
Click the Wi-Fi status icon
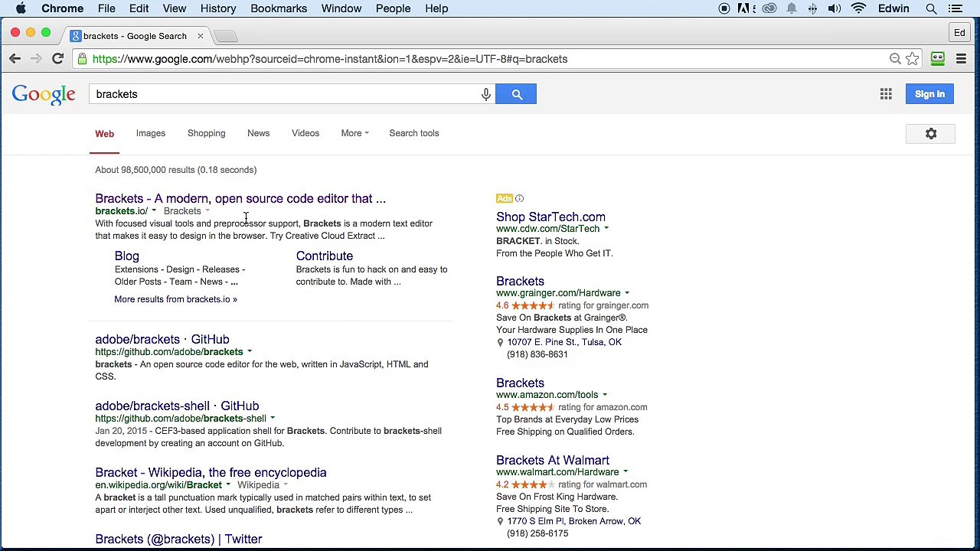(859, 8)
